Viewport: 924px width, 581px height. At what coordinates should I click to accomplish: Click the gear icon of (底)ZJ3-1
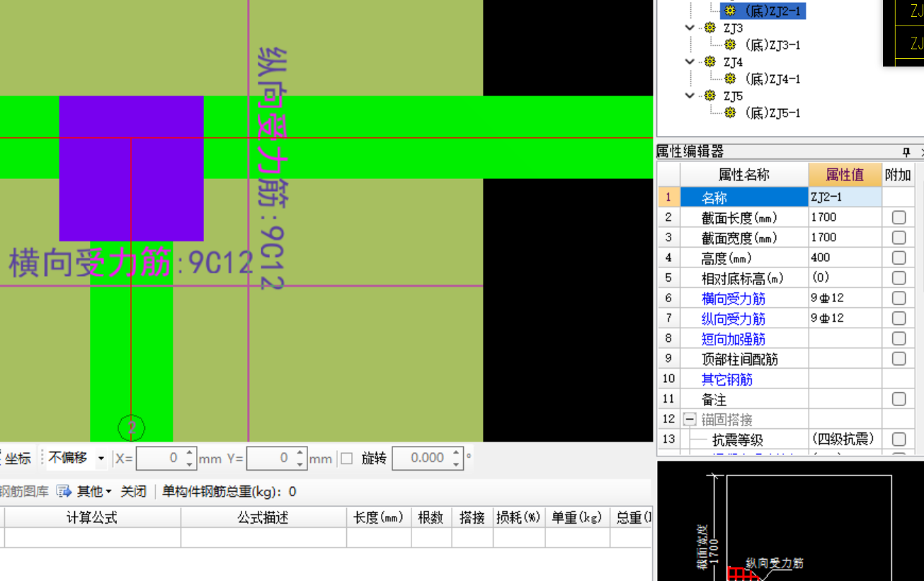(x=731, y=45)
